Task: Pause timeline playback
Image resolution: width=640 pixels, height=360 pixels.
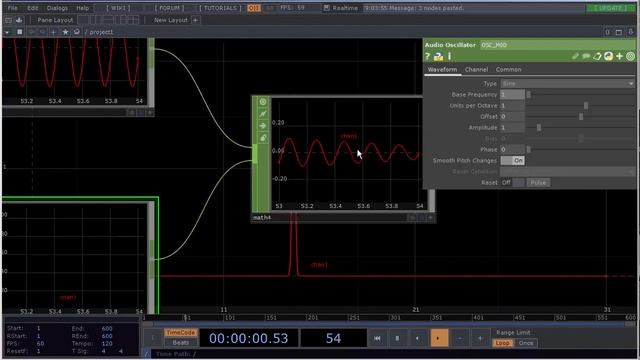Action: (x=397, y=338)
